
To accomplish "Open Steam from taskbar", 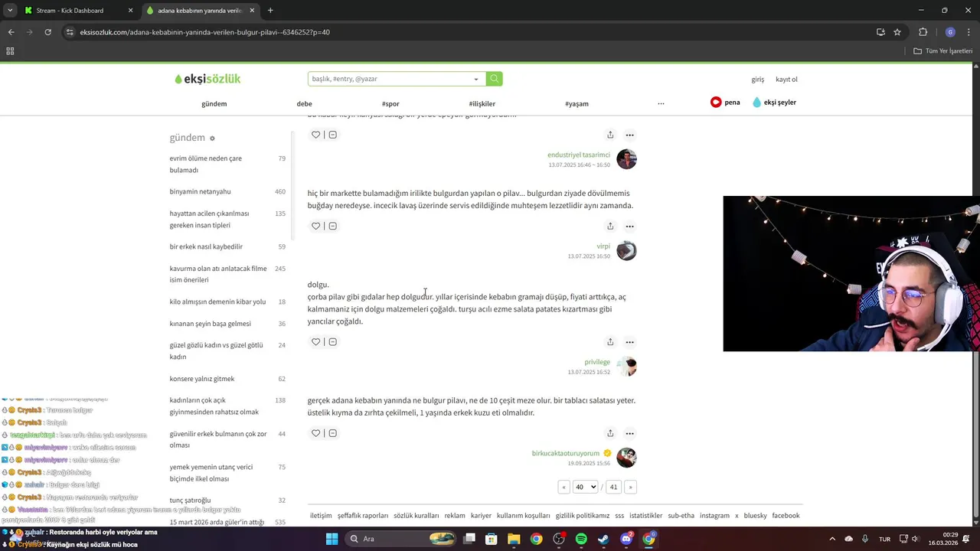I will (603, 539).
